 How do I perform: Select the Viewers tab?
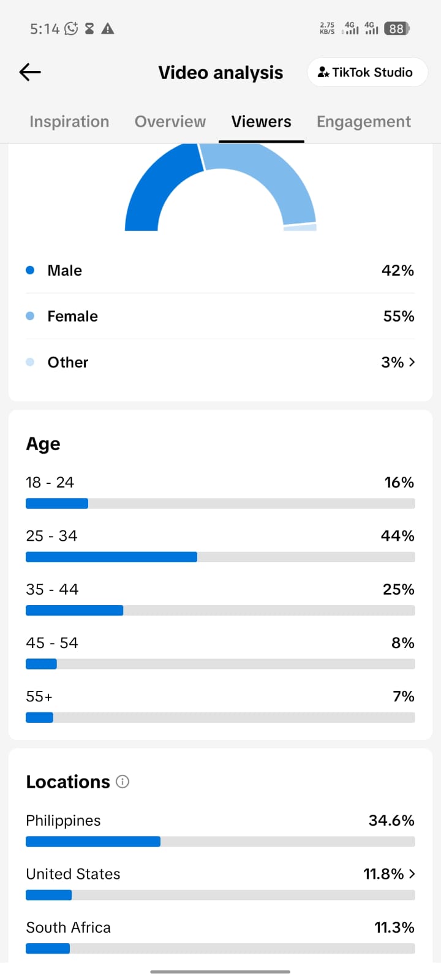click(262, 121)
